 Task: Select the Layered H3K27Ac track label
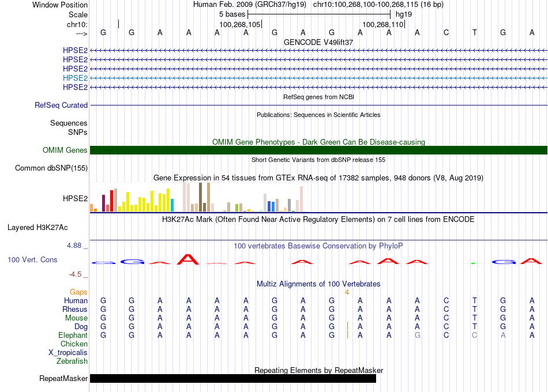(x=37, y=228)
